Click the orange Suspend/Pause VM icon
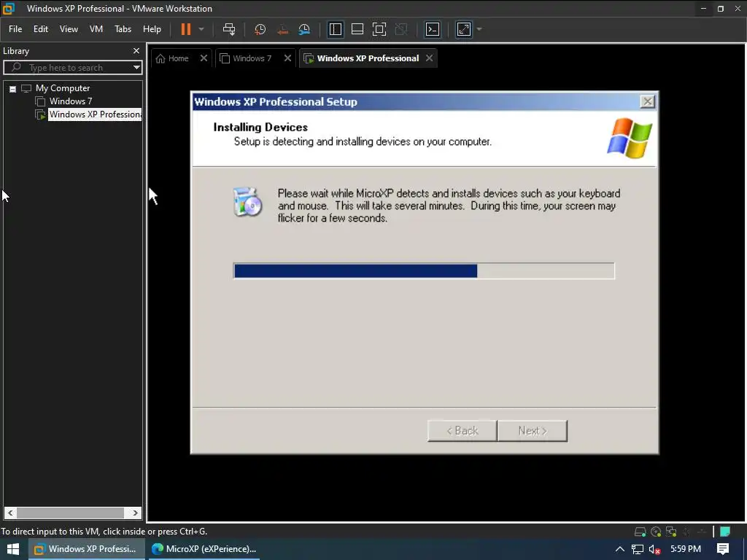Screen dimensions: 747x560 (x=186, y=29)
